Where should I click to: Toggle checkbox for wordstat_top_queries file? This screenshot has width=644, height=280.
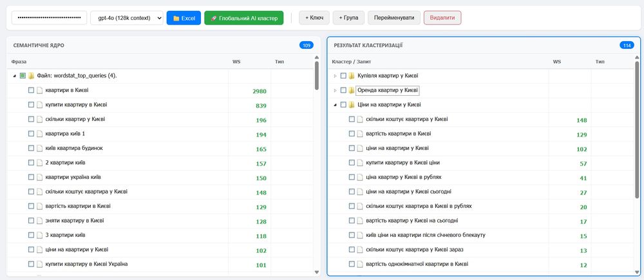click(x=23, y=76)
